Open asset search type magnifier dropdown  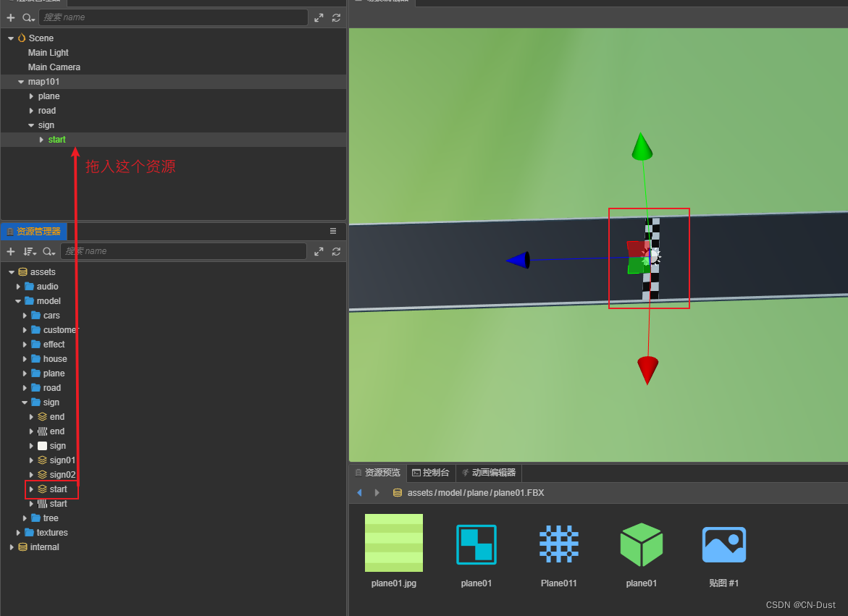49,251
